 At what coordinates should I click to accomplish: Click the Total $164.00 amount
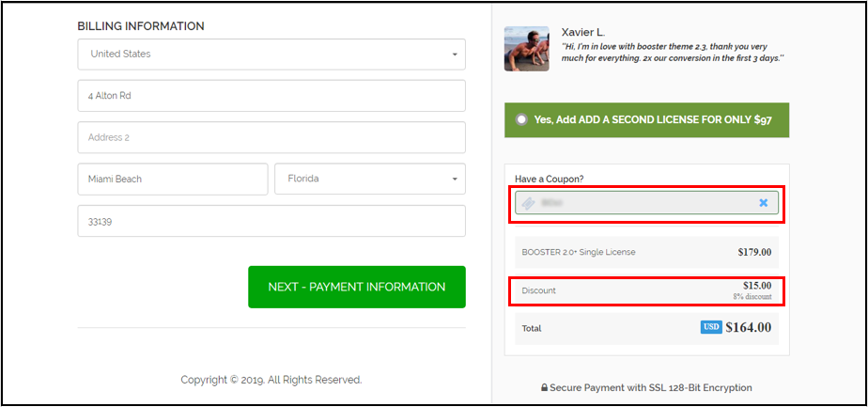click(748, 327)
